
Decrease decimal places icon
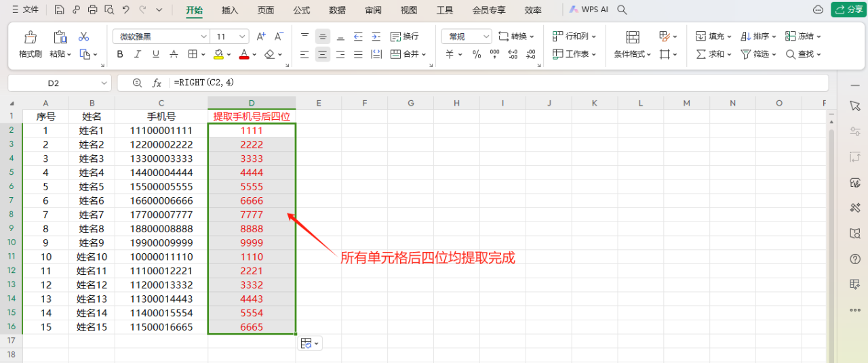click(530, 54)
